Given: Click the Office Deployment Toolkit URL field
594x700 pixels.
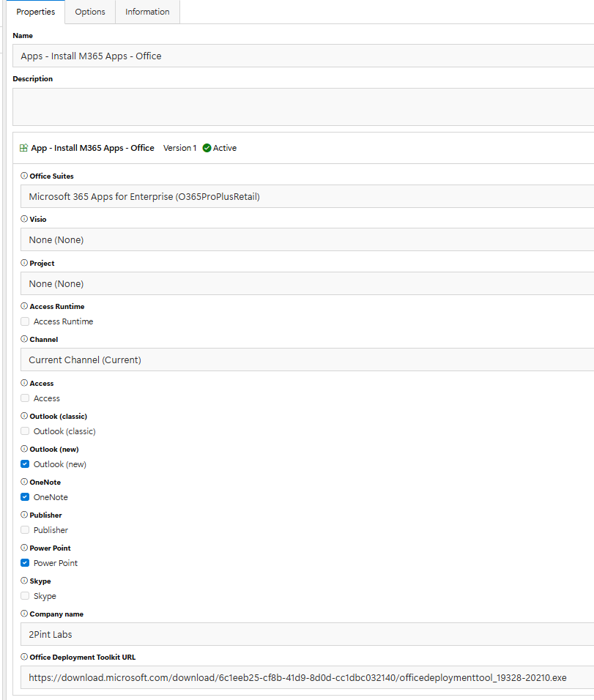Looking at the screenshot, I should [308, 678].
